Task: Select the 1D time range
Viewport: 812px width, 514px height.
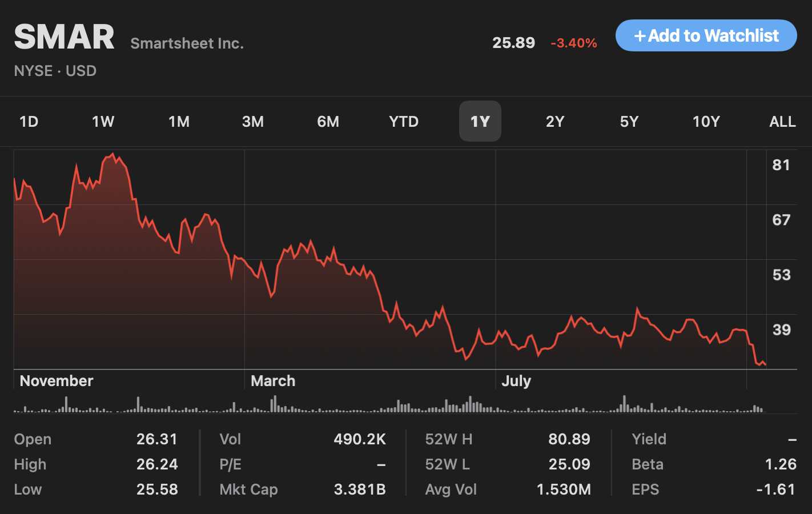Action: point(29,122)
